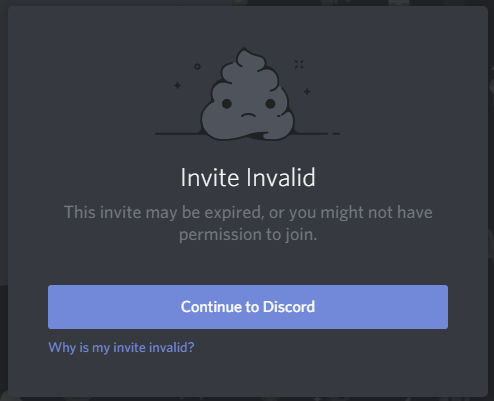Click the Continue to Discord button
This screenshot has height=401, width=494.
tap(248, 307)
